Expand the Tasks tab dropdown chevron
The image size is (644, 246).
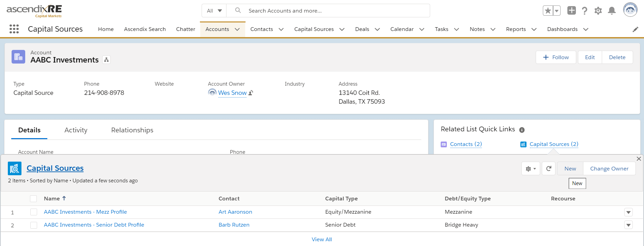point(457,29)
